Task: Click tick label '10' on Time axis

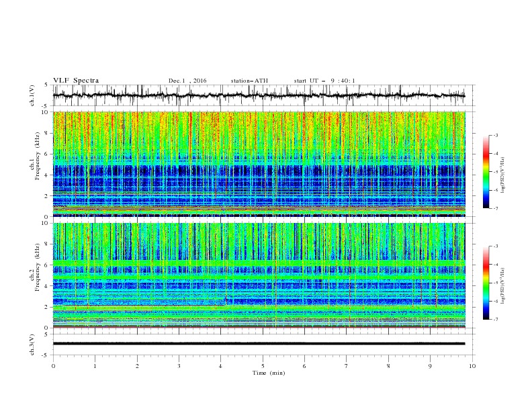Action: [472, 366]
